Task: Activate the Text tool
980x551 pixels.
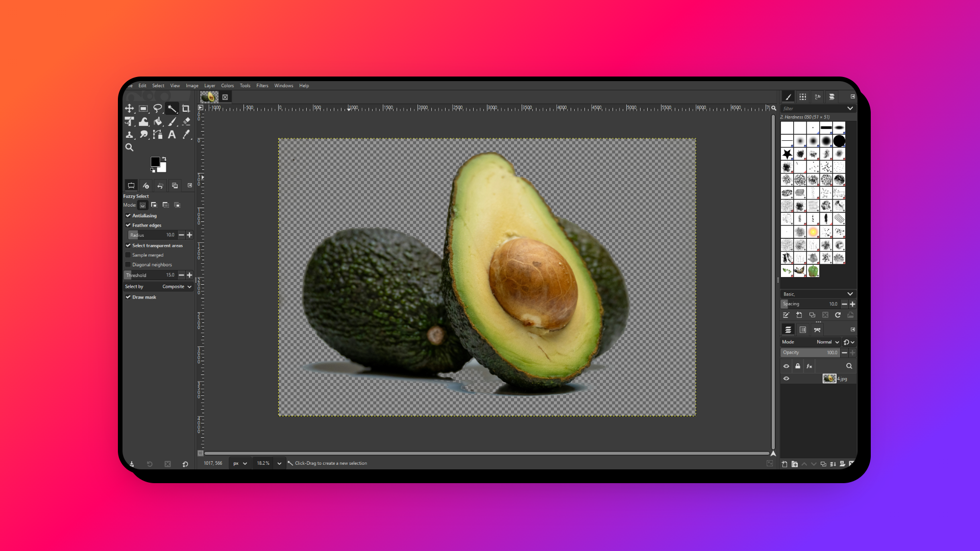Action: [x=172, y=135]
